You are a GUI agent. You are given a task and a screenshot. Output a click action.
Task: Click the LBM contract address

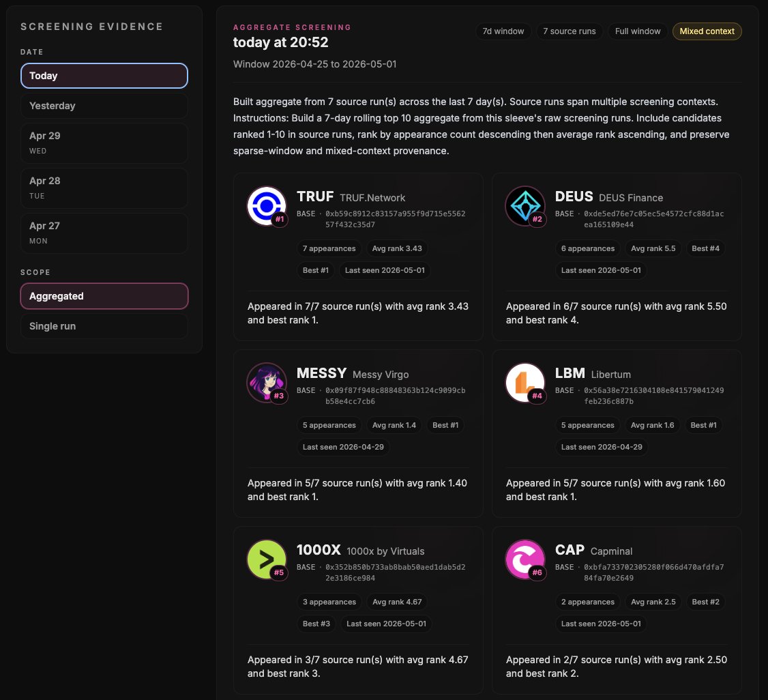(653, 396)
